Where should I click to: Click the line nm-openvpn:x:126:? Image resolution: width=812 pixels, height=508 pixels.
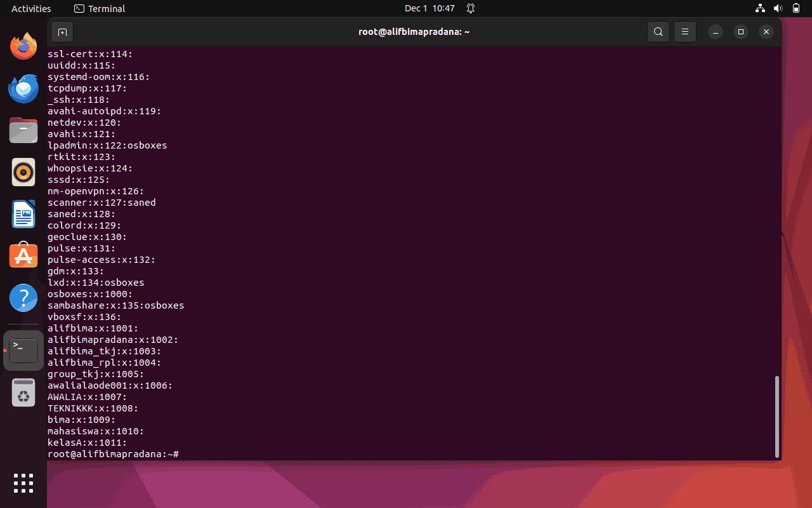click(96, 191)
